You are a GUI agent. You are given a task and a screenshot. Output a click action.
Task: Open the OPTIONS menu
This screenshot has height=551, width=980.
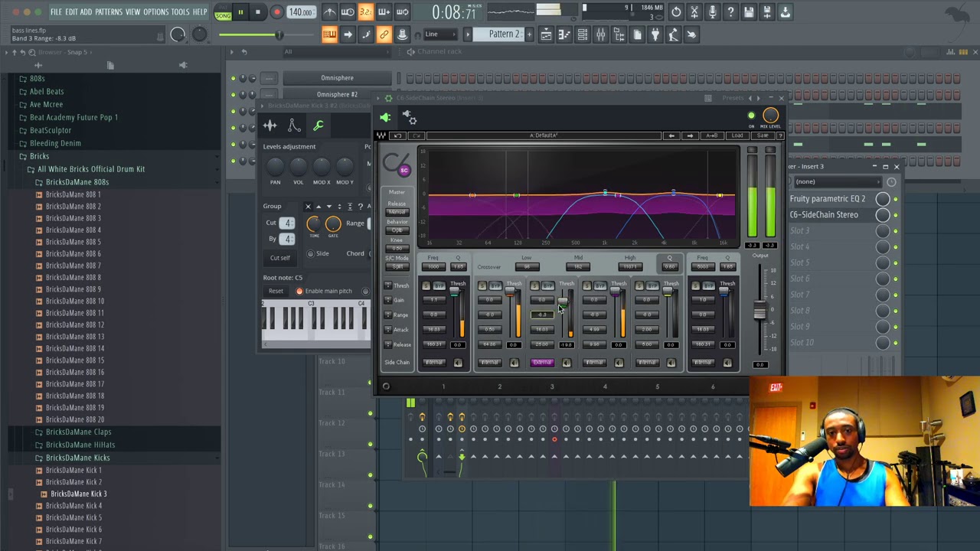[155, 12]
